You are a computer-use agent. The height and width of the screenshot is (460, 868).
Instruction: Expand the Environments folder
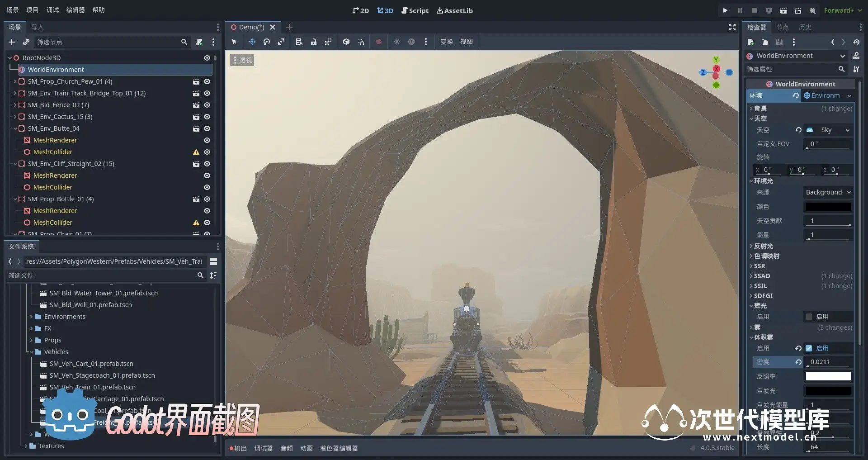pos(31,317)
